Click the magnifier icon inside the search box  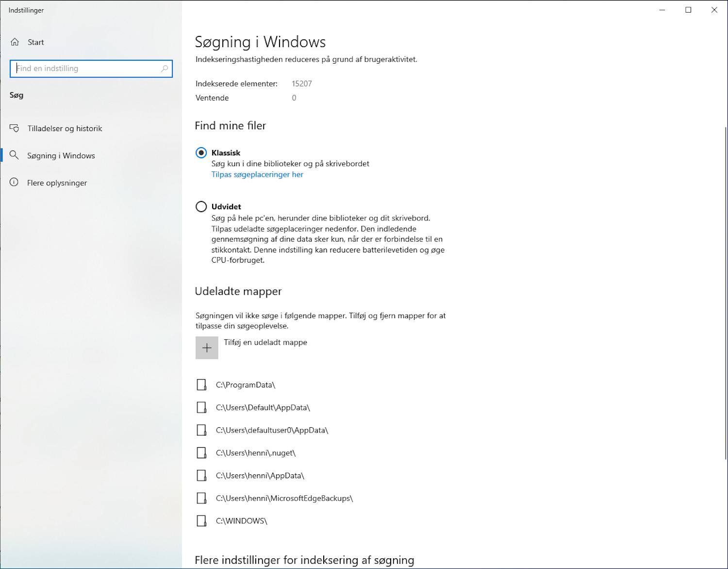(165, 68)
